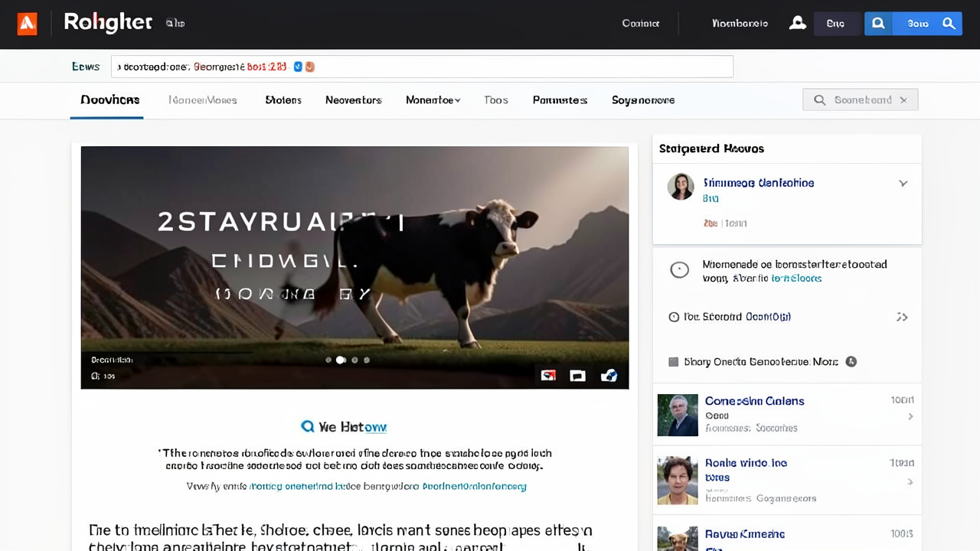
Task: Open the "Ronlie wirdo ine" list title
Action: tap(746, 463)
